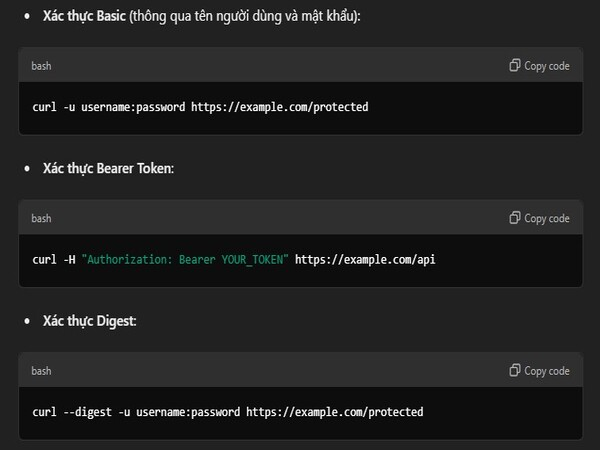This screenshot has height=450, width=600.
Task: Click the "Xác thực Digest" heading
Action: (x=90, y=322)
